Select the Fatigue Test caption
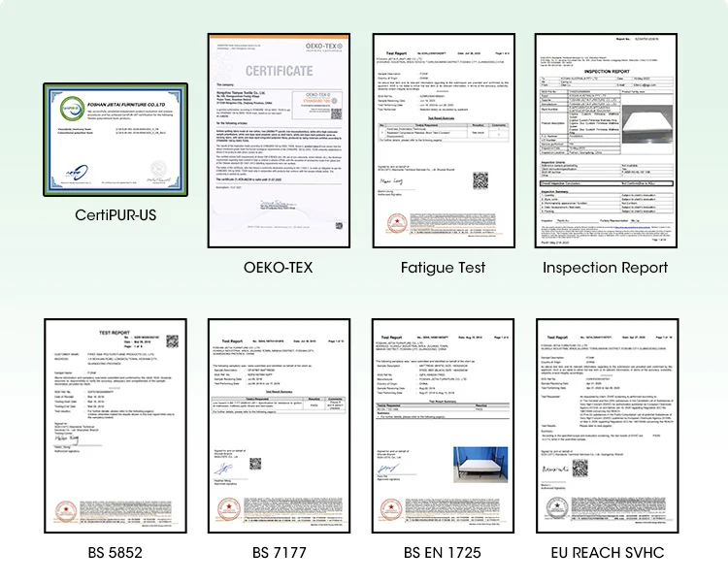 [x=443, y=268]
